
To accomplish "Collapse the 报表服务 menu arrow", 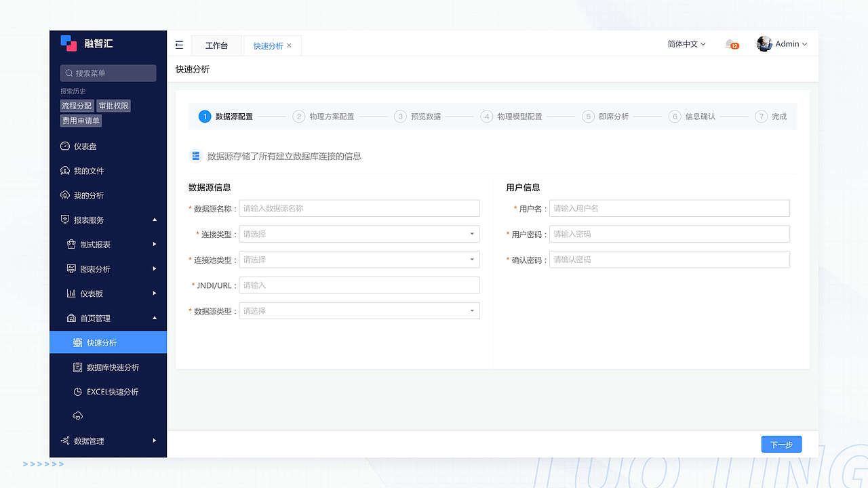I will (155, 220).
